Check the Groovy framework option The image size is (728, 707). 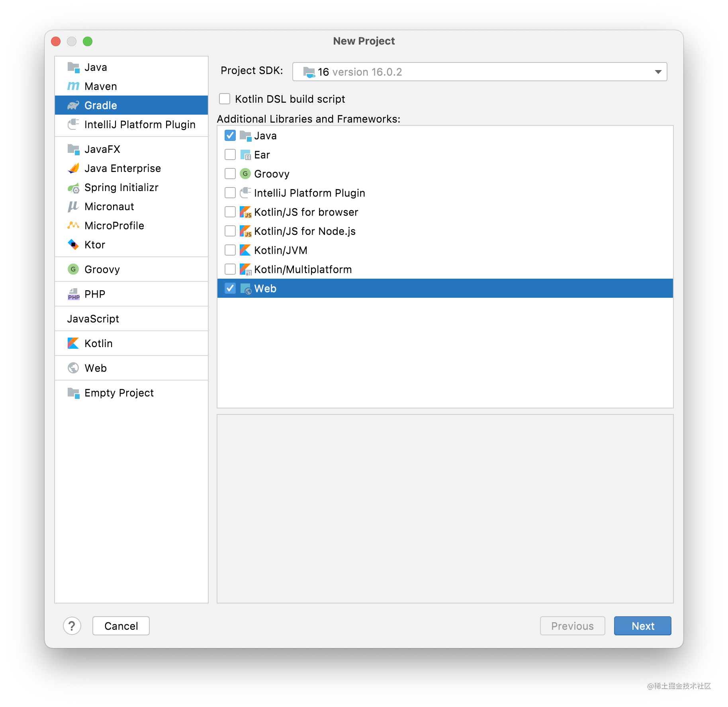[230, 174]
